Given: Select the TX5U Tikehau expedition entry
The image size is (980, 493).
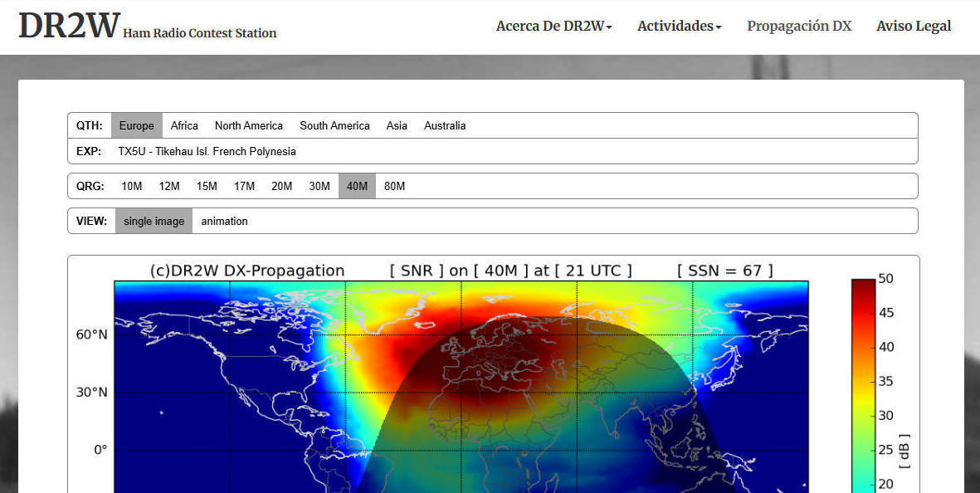Looking at the screenshot, I should pos(207,152).
